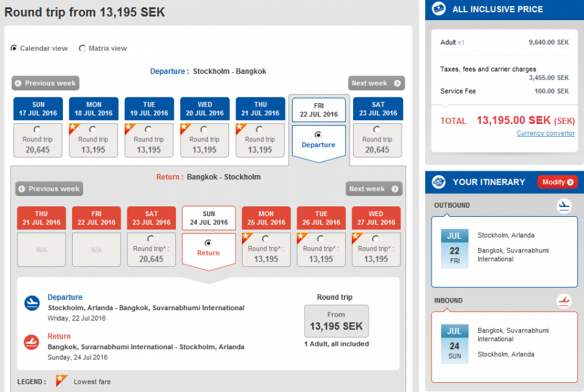The width and height of the screenshot is (584, 392).
Task: Click the From 13,195 SEK price box
Action: 336,321
